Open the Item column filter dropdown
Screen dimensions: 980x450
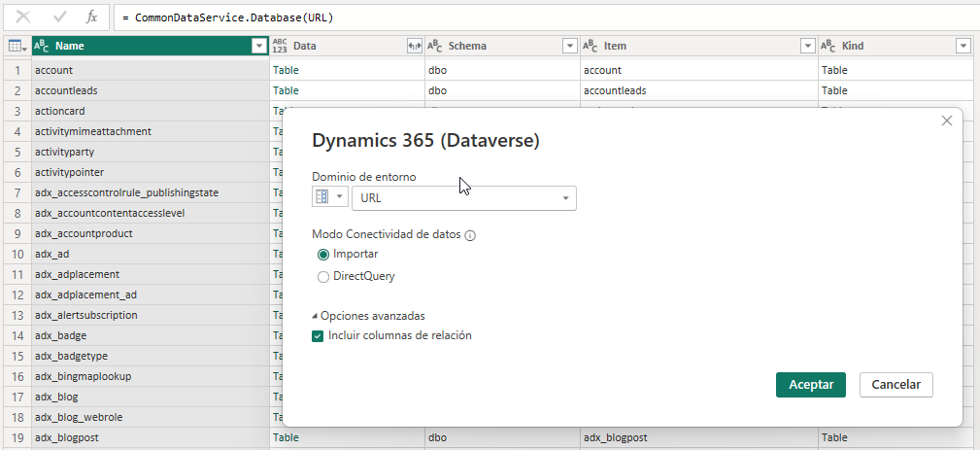point(809,46)
